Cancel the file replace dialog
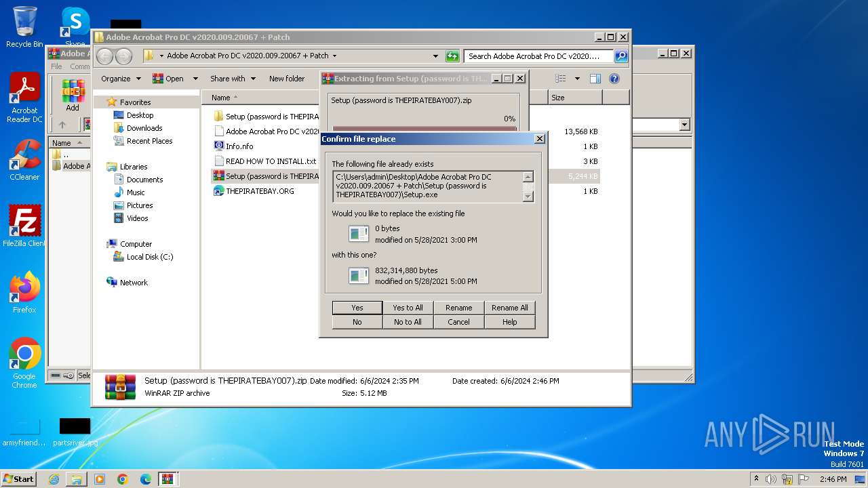This screenshot has height=488, width=868. pos(458,322)
